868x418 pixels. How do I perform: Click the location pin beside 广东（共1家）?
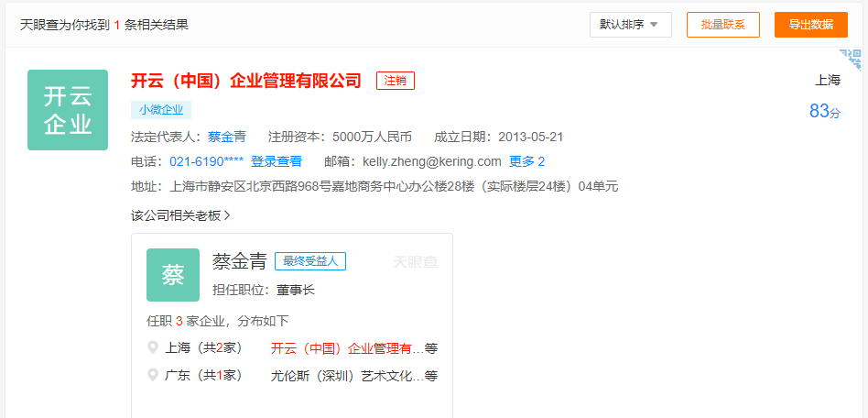[153, 374]
